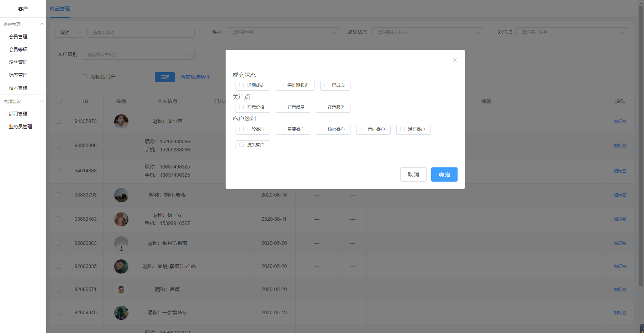Check the 需长期跟进 option
The height and width of the screenshot is (333, 644).
click(282, 85)
